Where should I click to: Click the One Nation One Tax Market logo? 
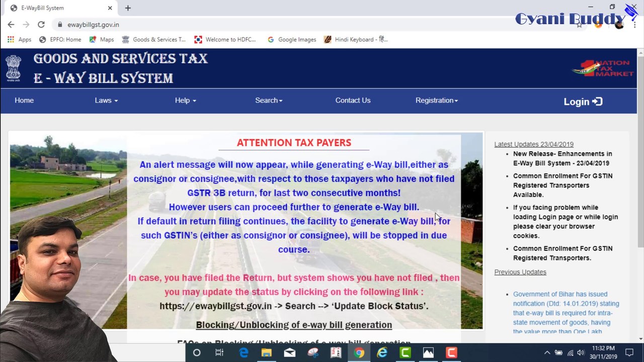coord(603,68)
